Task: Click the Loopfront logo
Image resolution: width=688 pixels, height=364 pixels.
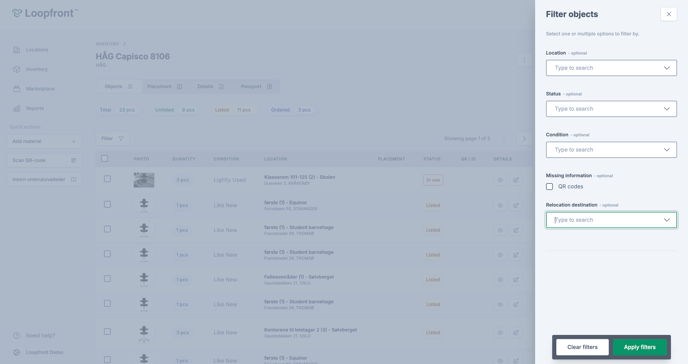Action: [x=44, y=13]
